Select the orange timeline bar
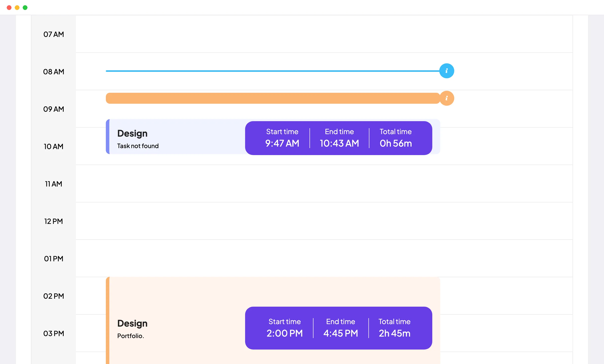Screen dimensions: 604x364 (273, 98)
